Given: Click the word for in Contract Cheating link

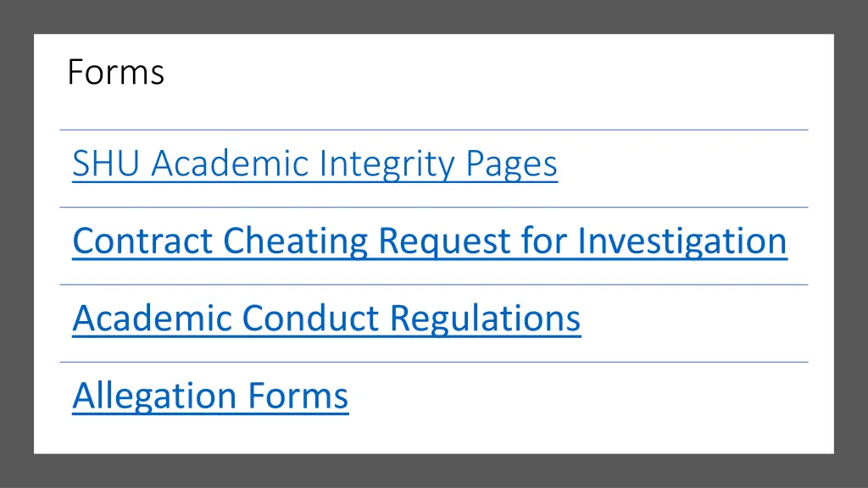Looking at the screenshot, I should point(544,241).
